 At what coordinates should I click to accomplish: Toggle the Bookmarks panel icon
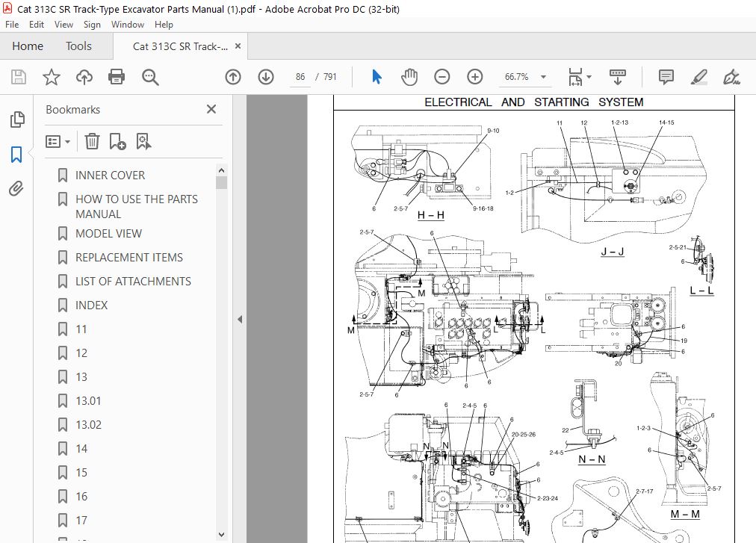[x=16, y=155]
